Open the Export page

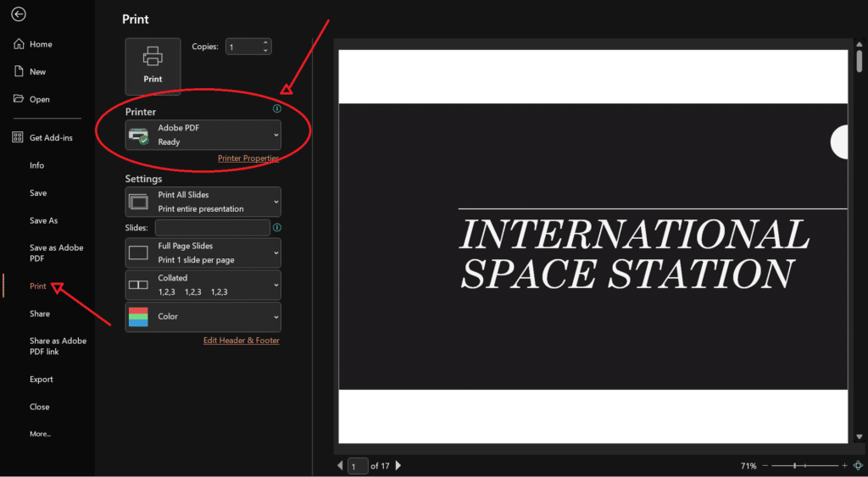coord(42,380)
